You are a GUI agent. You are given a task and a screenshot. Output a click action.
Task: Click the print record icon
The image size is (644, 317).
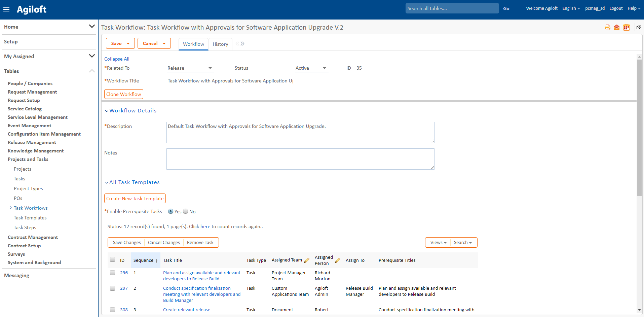(607, 28)
